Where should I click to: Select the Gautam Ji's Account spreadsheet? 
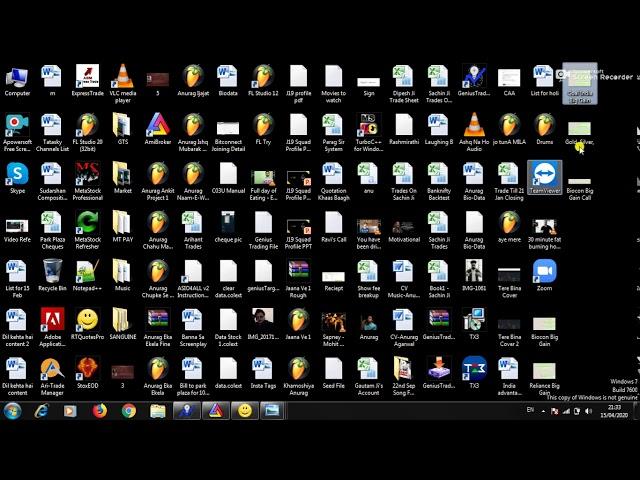[x=369, y=376]
